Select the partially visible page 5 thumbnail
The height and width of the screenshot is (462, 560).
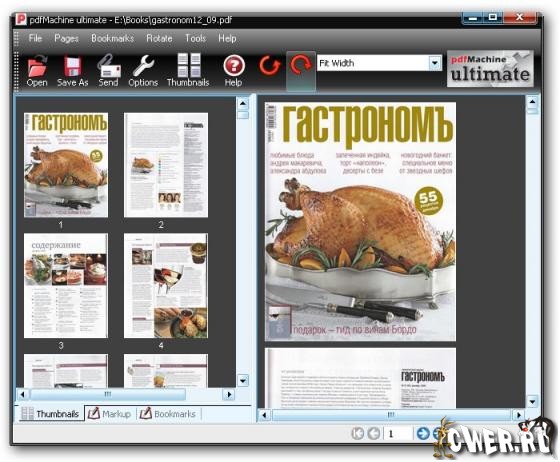click(x=66, y=371)
